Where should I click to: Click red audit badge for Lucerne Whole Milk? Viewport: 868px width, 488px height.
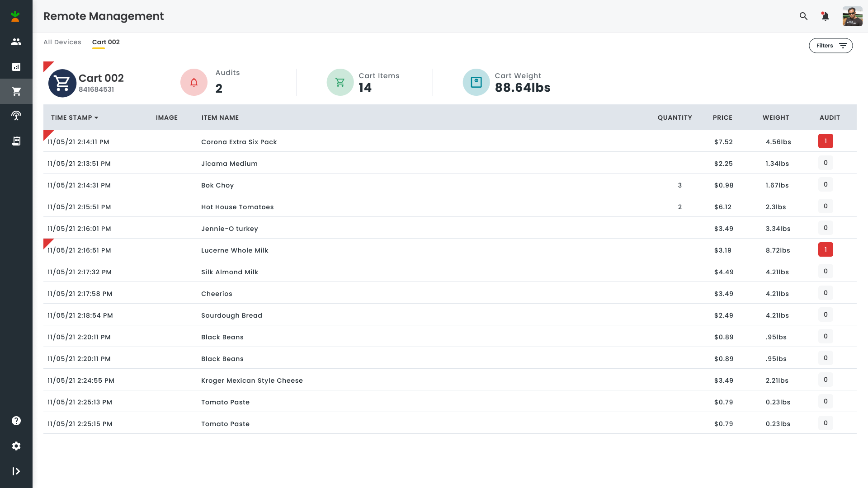click(x=826, y=249)
